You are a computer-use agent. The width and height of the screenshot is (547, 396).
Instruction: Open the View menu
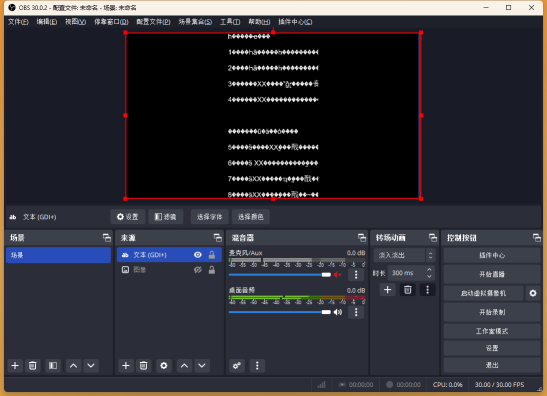coord(75,22)
